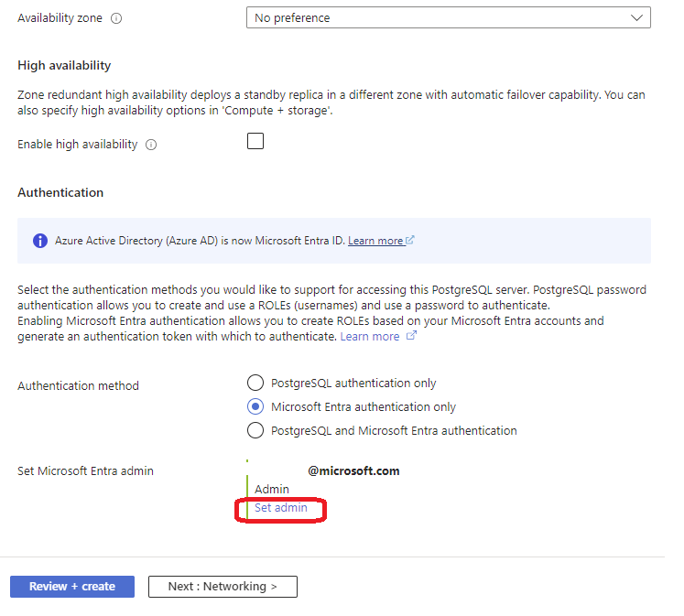Click the 'Authentication method' label
The width and height of the screenshot is (684, 616).
tap(79, 386)
